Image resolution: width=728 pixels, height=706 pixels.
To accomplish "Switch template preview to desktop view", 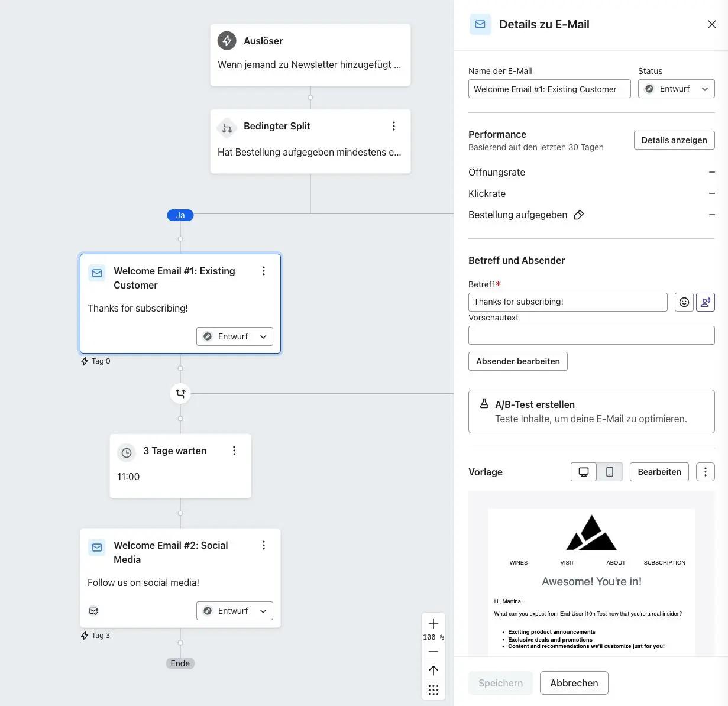I will coord(584,472).
